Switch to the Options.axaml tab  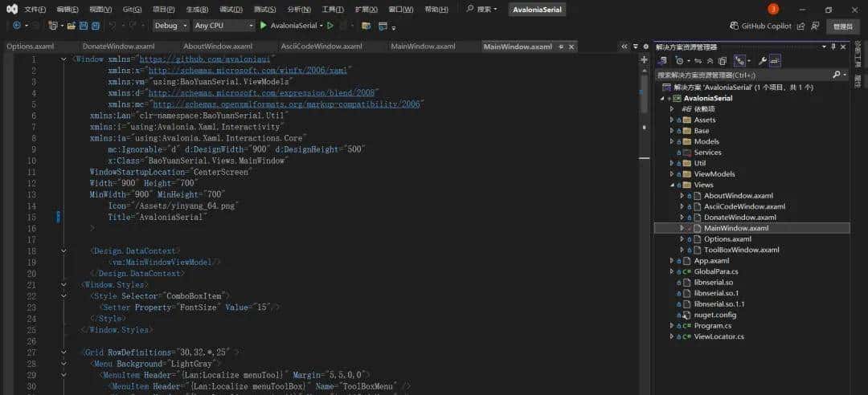tap(30, 47)
